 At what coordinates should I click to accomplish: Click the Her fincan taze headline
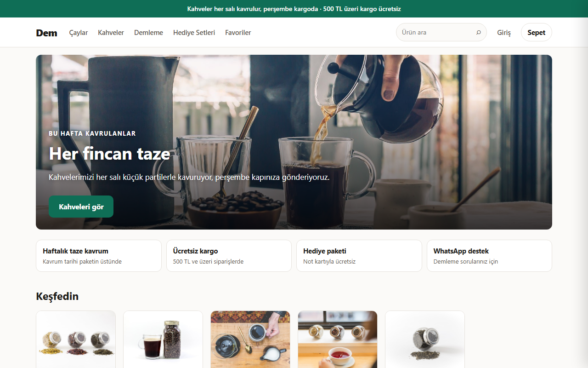coord(109,154)
